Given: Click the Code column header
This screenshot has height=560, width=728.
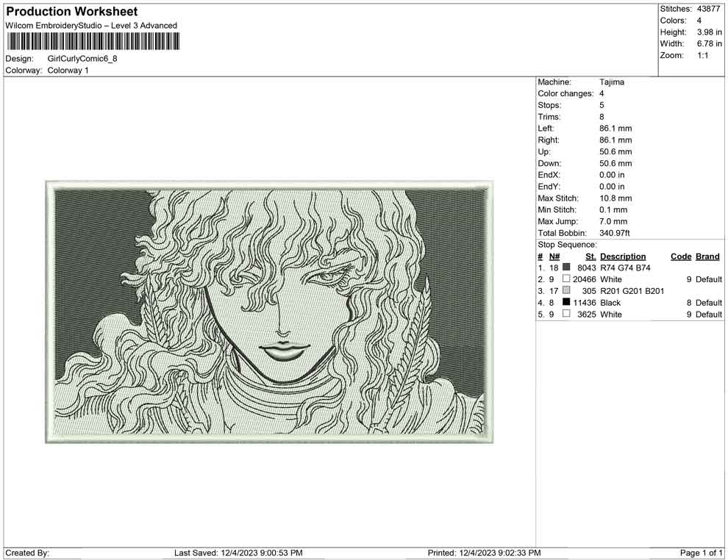Looking at the screenshot, I should pos(680,256).
